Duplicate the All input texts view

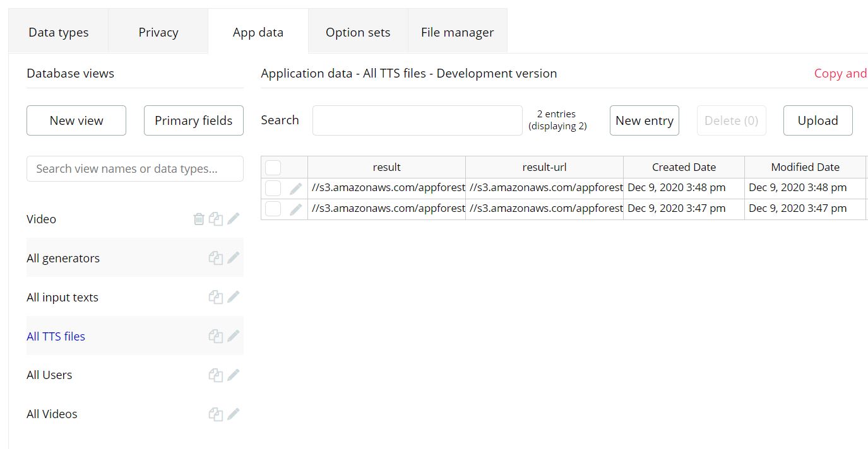point(216,296)
